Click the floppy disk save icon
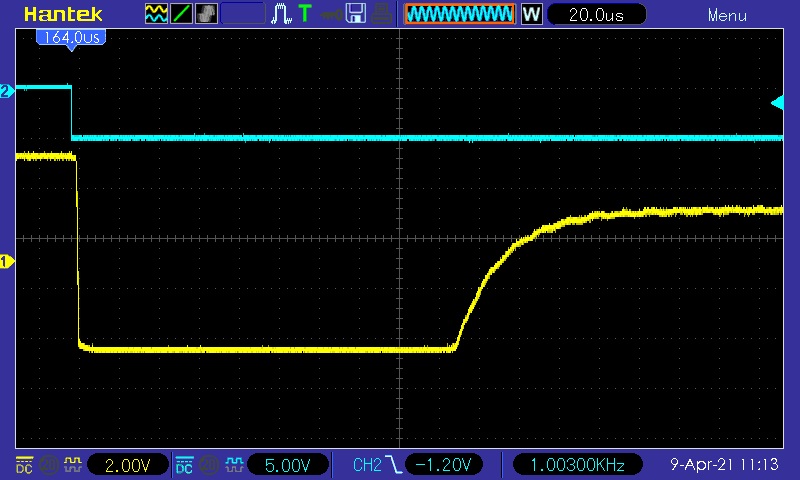800x480 pixels. click(x=355, y=14)
